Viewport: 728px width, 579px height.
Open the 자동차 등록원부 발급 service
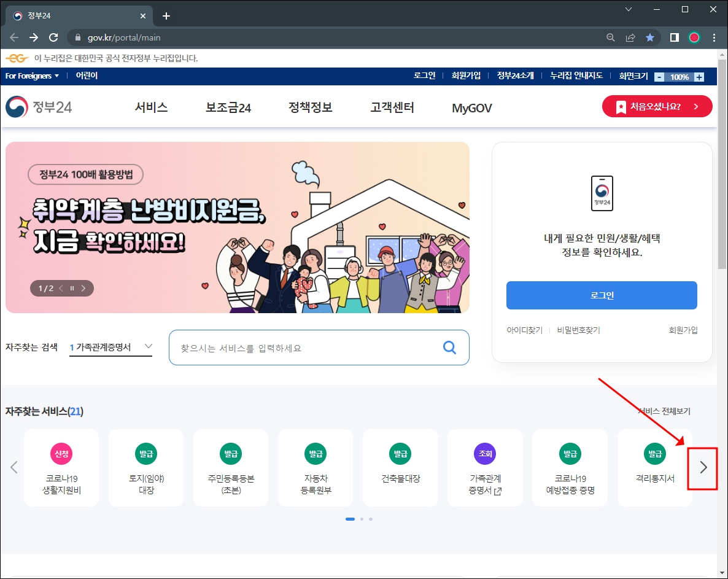[316, 468]
